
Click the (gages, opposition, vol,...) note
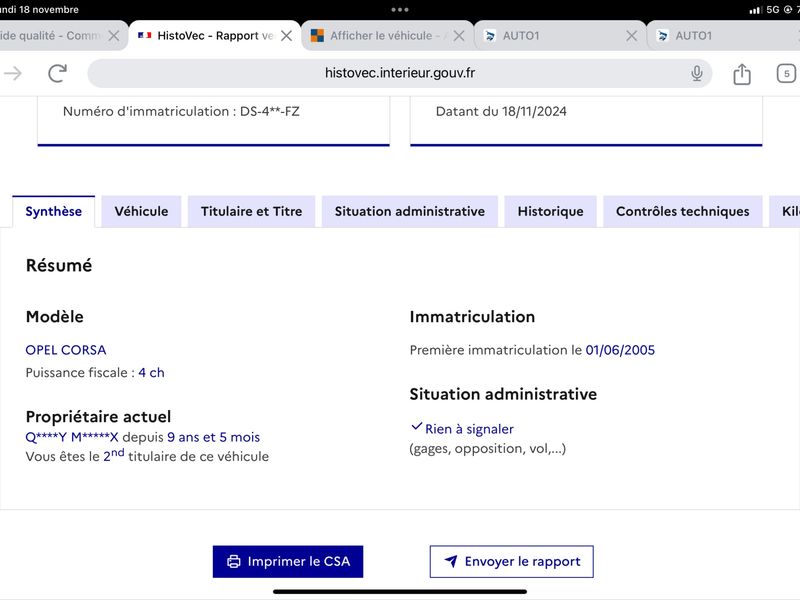[x=488, y=449]
